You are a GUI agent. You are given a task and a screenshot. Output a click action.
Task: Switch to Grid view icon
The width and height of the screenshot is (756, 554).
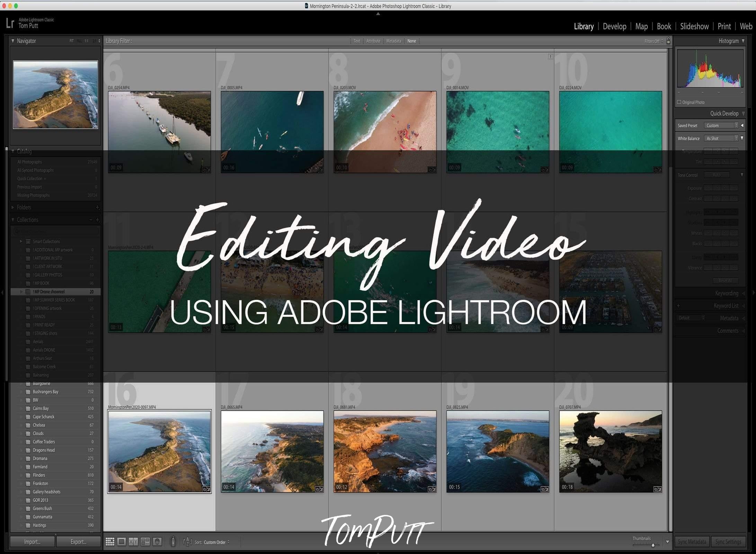110,542
